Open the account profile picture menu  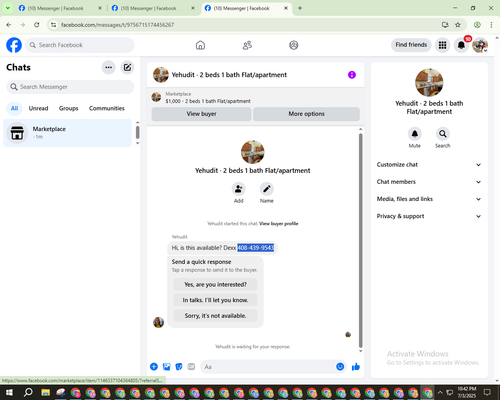coord(480,45)
